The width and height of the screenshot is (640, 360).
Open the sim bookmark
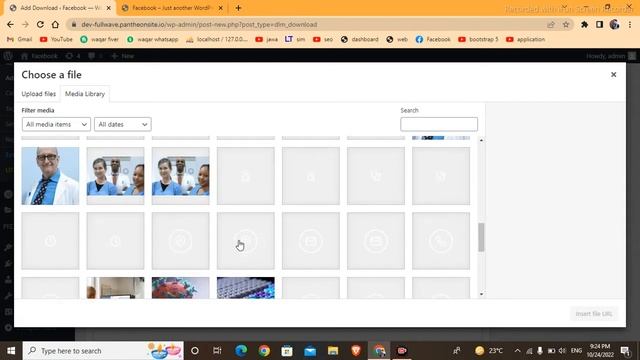tap(295, 39)
